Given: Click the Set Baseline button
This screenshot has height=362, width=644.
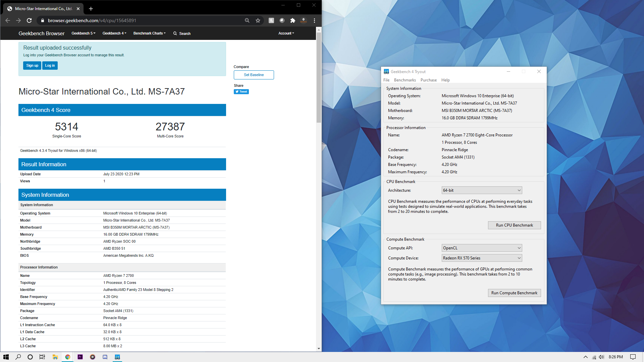Looking at the screenshot, I should coord(254,75).
